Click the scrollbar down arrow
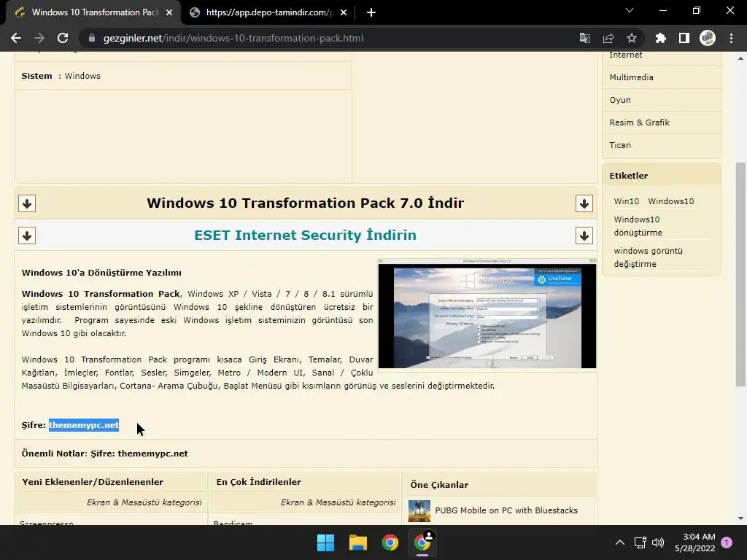The height and width of the screenshot is (560, 747). coord(740,518)
